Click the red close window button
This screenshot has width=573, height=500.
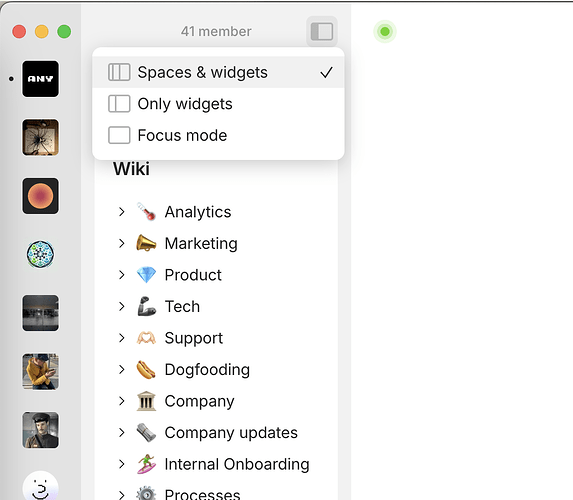(x=19, y=31)
